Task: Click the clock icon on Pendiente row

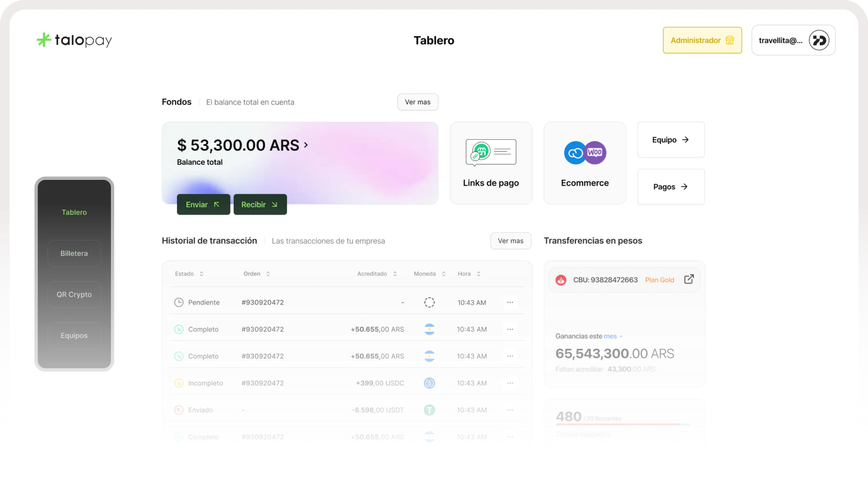Action: [x=179, y=302]
